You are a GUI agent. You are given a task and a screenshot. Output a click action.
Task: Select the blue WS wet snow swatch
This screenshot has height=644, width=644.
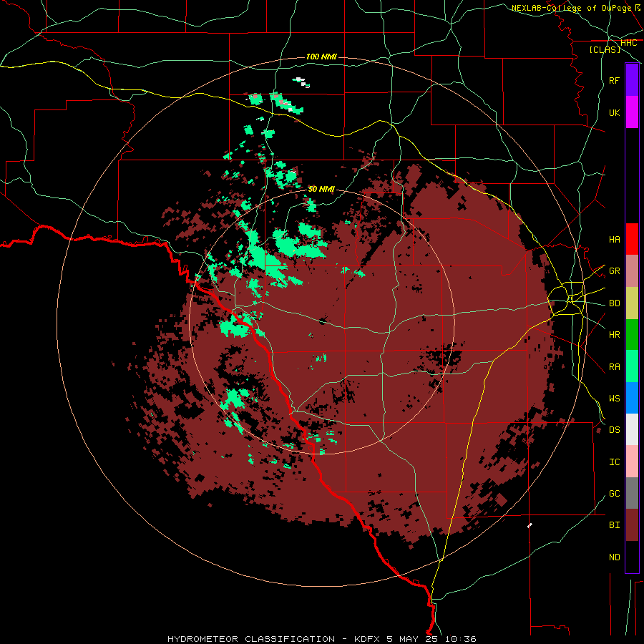[632, 398]
